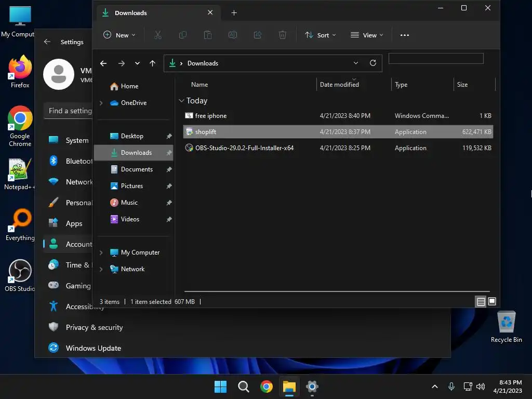
Task: Click the volume icon in system tray
Action: [481, 387]
